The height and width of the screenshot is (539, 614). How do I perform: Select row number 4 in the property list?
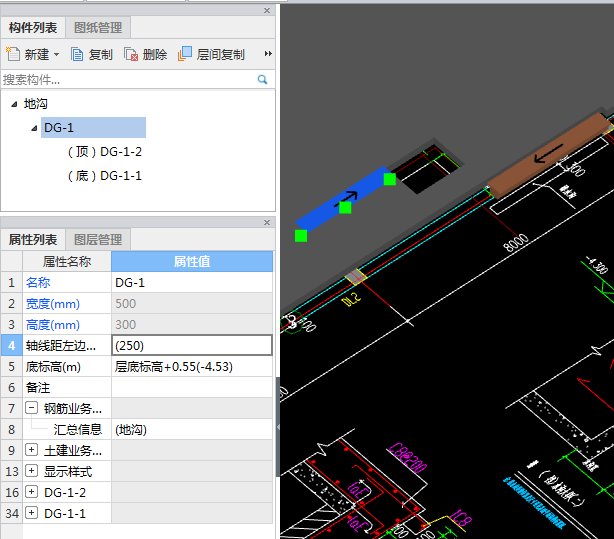click(11, 345)
